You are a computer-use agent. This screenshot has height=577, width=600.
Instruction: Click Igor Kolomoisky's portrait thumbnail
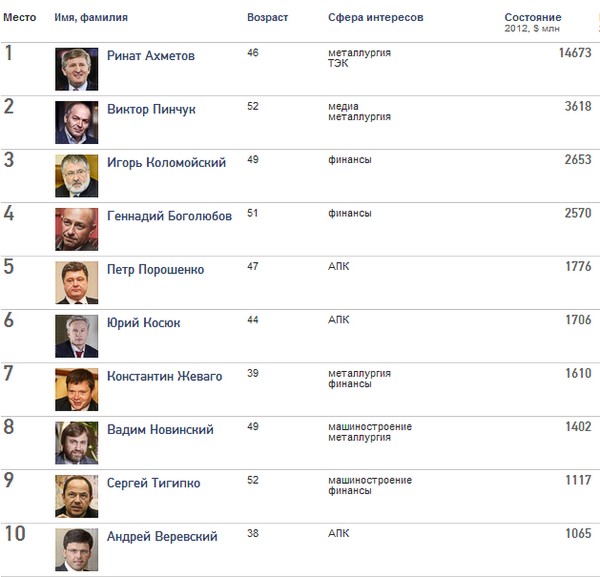[76, 176]
